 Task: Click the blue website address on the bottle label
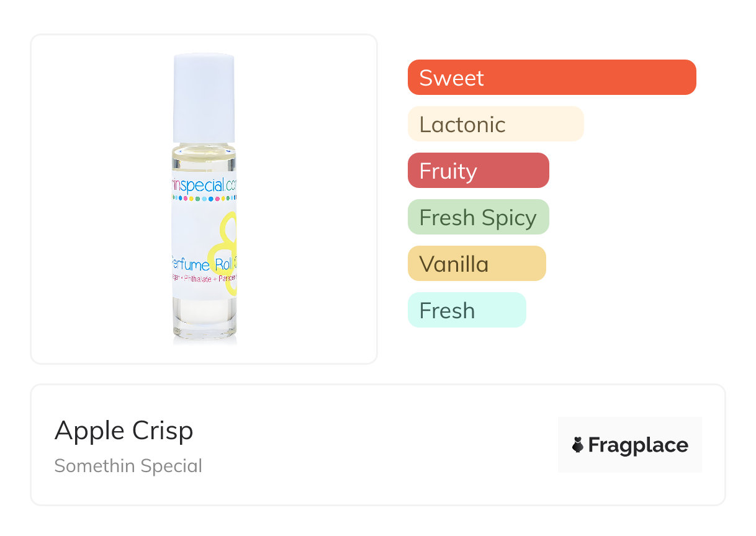pyautogui.click(x=204, y=185)
